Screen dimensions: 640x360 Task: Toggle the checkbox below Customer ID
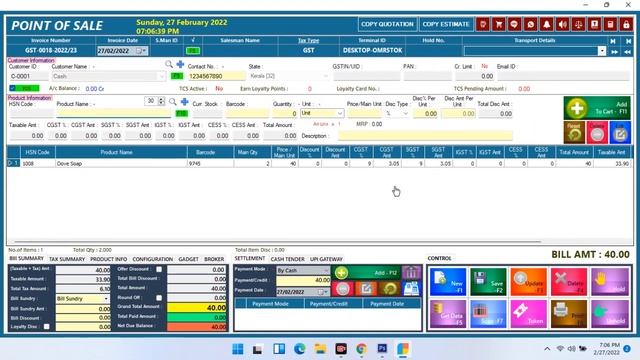12,88
